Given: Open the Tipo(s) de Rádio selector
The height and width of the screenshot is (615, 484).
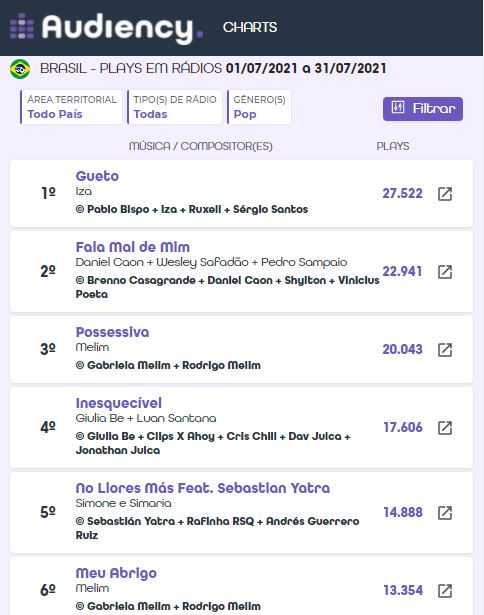Looking at the screenshot, I should tap(175, 107).
